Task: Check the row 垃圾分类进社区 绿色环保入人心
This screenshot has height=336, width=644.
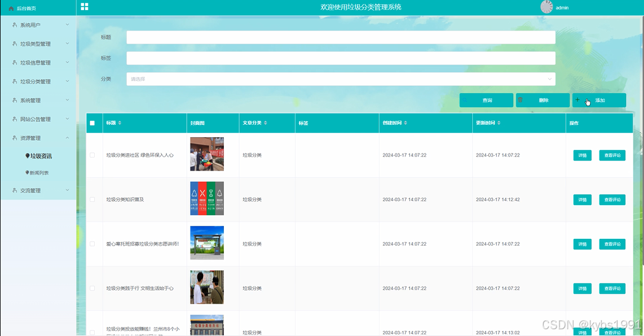Action: (x=92, y=155)
